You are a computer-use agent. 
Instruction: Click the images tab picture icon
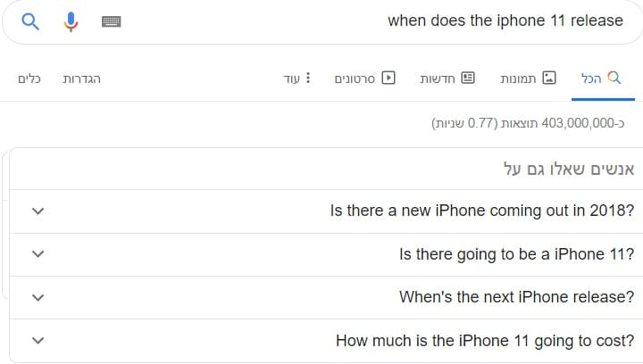(549, 78)
